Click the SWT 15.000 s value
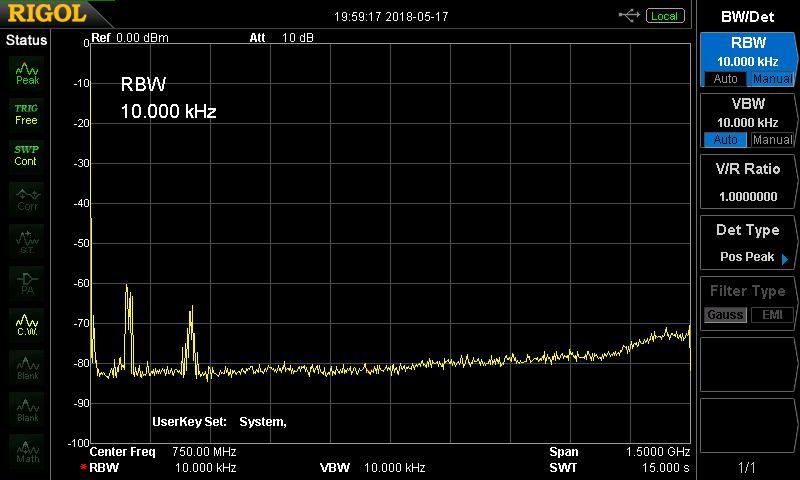 coord(665,468)
